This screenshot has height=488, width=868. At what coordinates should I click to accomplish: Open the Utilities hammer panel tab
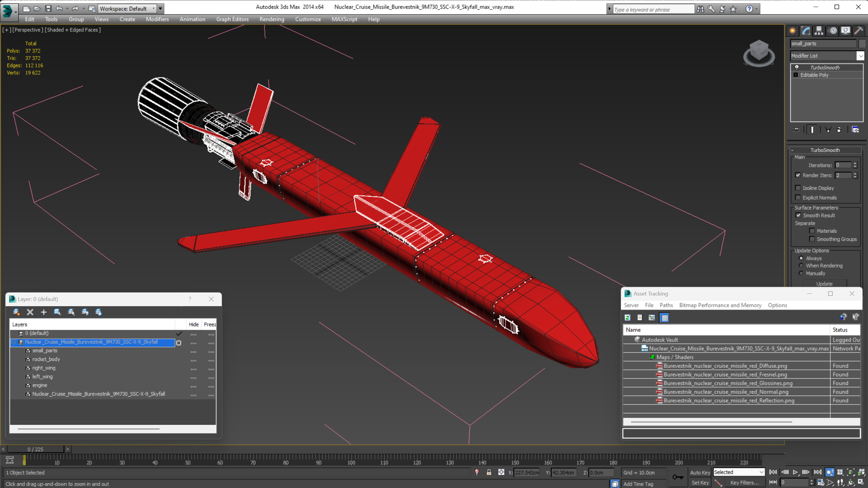tap(858, 31)
